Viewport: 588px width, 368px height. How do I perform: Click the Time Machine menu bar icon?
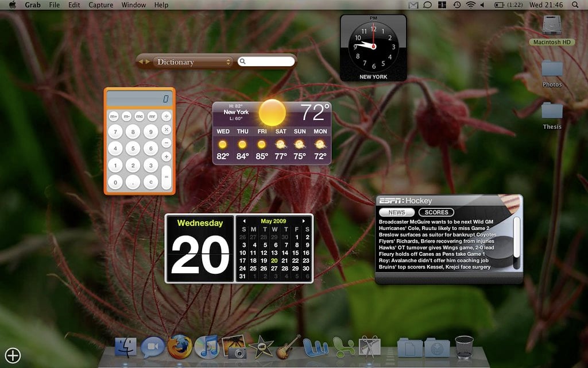(x=457, y=5)
